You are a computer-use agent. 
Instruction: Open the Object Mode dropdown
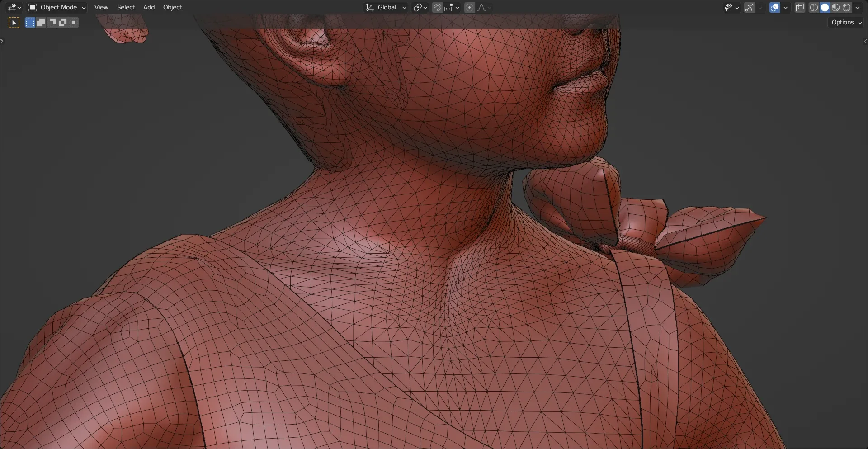(x=57, y=7)
